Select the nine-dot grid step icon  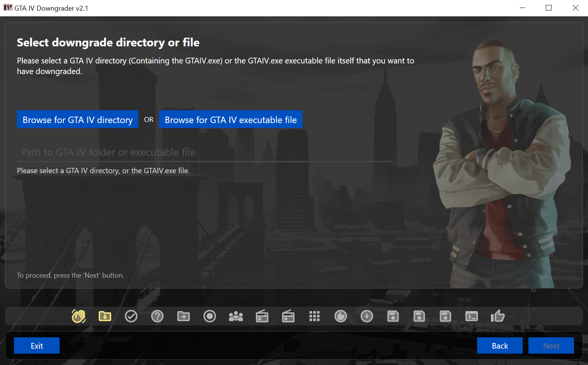pos(314,316)
